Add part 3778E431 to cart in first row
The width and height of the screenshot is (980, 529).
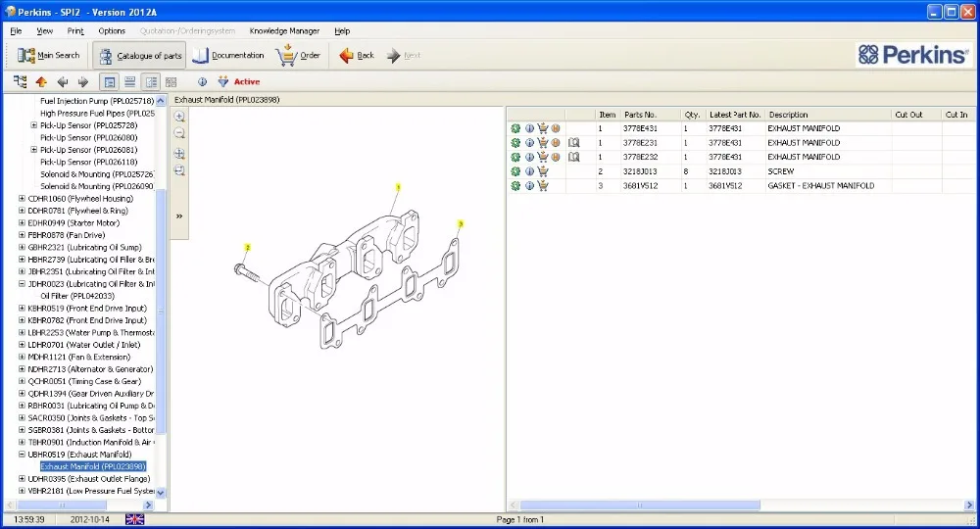click(x=543, y=128)
